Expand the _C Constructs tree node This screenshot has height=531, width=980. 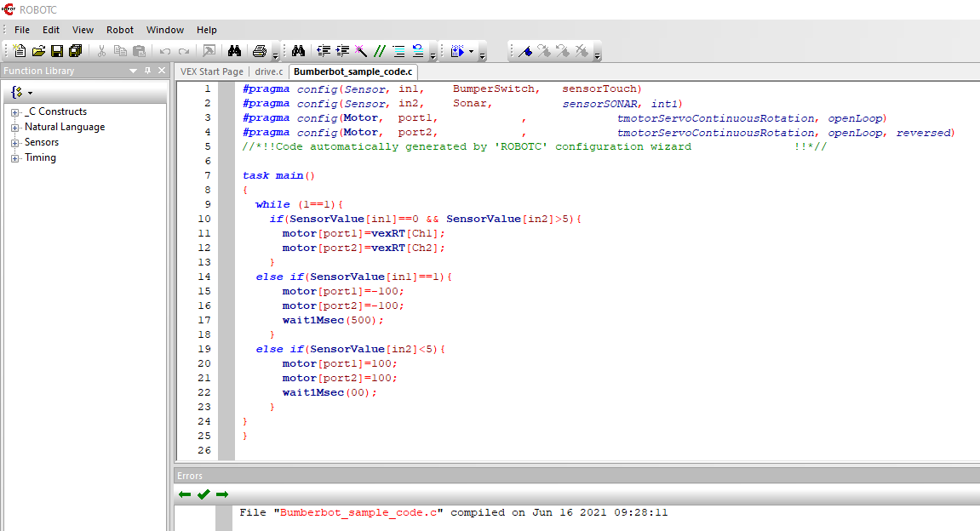15,112
